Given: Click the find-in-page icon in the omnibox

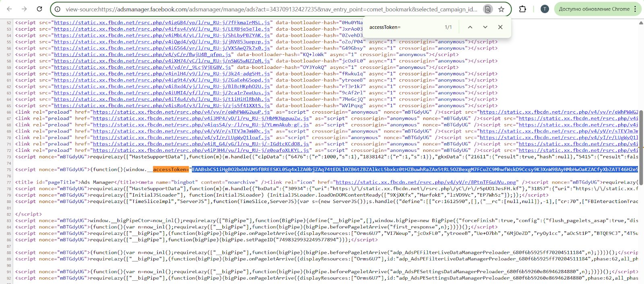Looking at the screenshot, I should click(487, 9).
